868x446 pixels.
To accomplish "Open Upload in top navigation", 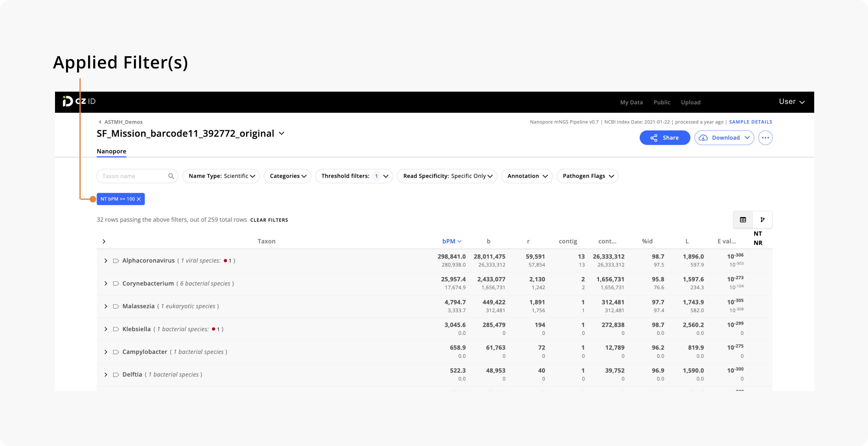I will (x=691, y=102).
